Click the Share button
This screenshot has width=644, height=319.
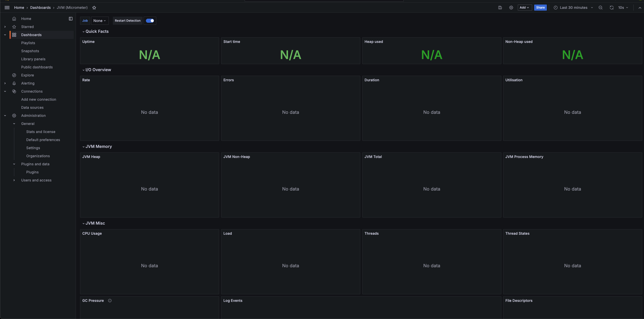[540, 8]
